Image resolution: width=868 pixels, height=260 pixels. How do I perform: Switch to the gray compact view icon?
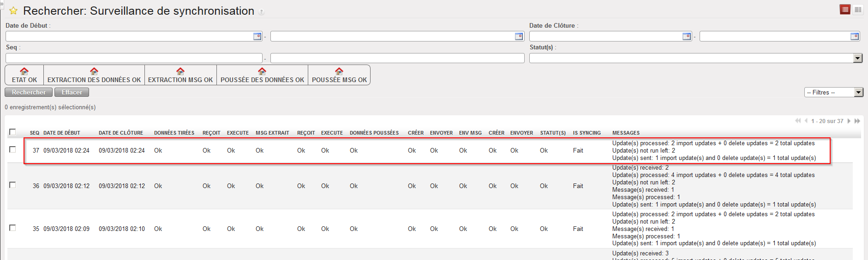[x=858, y=10]
